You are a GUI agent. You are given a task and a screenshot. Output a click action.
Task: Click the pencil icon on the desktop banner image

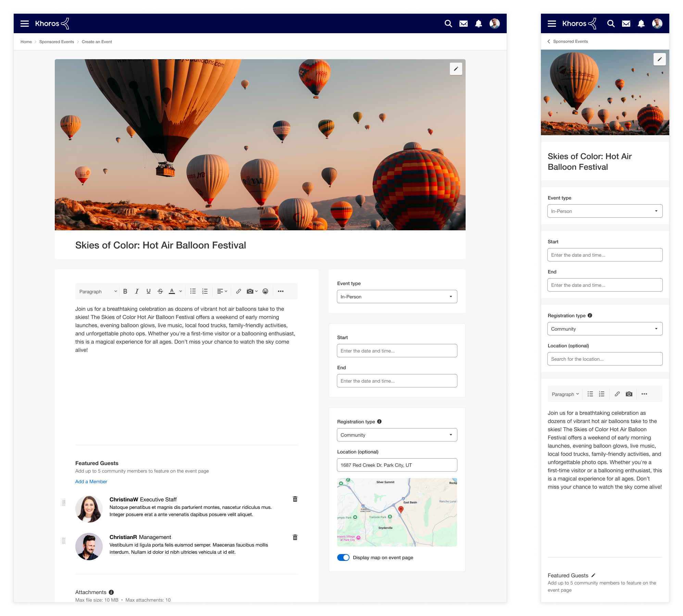456,69
